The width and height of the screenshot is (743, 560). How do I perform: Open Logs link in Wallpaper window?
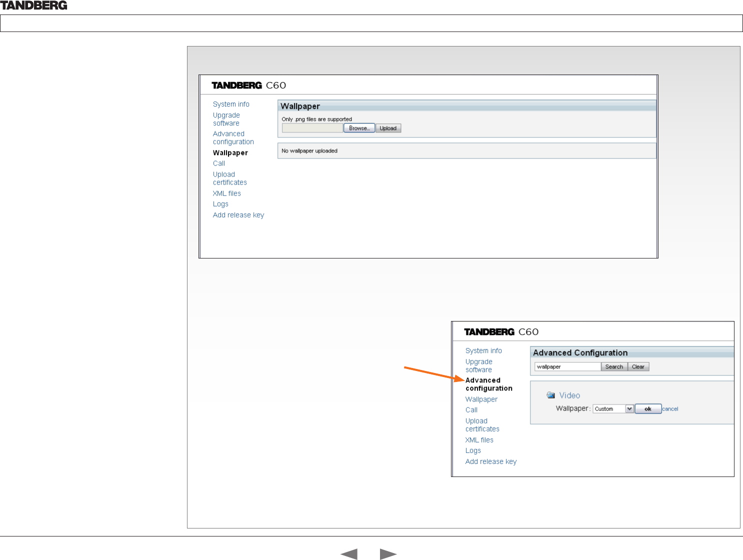[x=220, y=204]
